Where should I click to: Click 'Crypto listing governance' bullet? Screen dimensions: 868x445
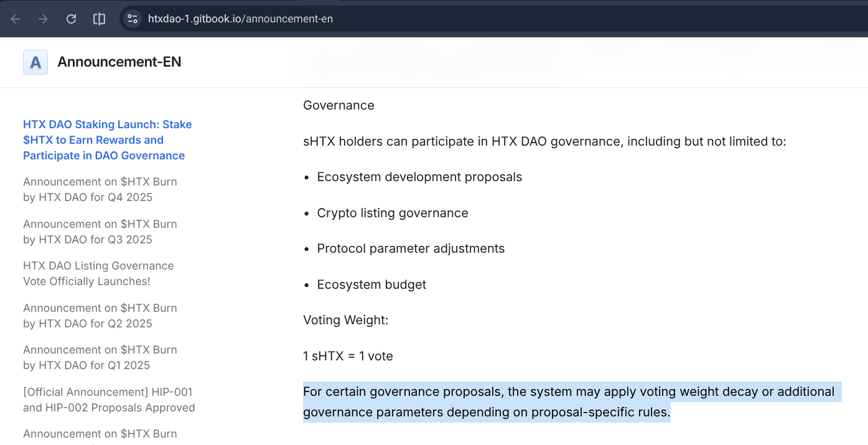tap(393, 213)
